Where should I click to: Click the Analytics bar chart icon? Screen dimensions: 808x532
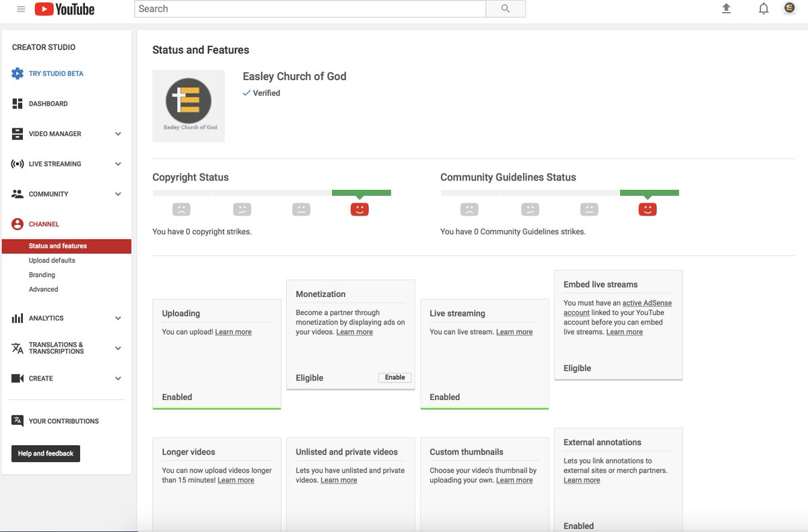[x=18, y=318]
